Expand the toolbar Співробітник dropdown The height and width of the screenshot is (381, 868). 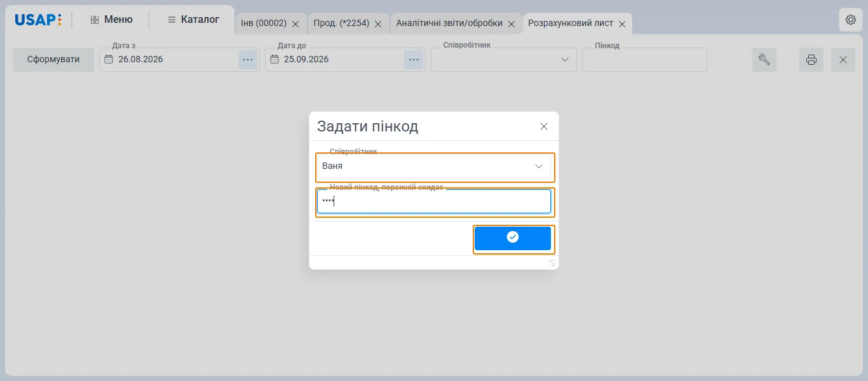coord(565,60)
